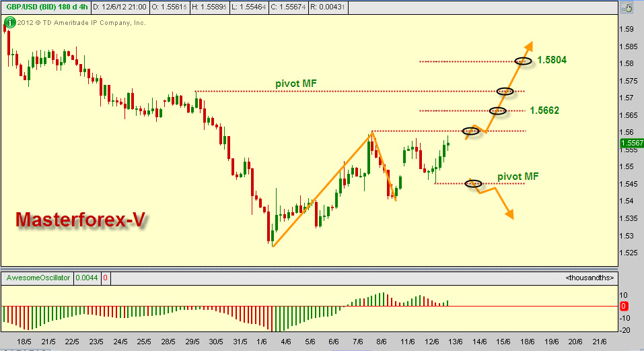Click the red 0 value beside oscillator label

tap(105, 278)
